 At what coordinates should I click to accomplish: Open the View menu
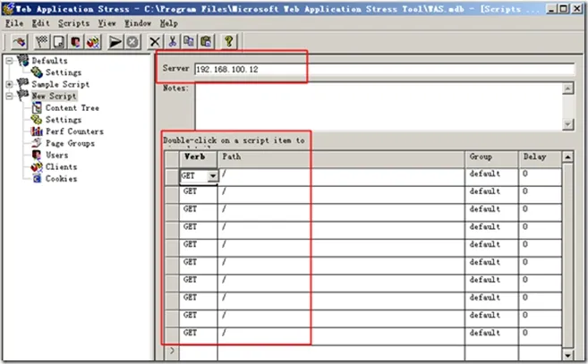pyautogui.click(x=107, y=23)
